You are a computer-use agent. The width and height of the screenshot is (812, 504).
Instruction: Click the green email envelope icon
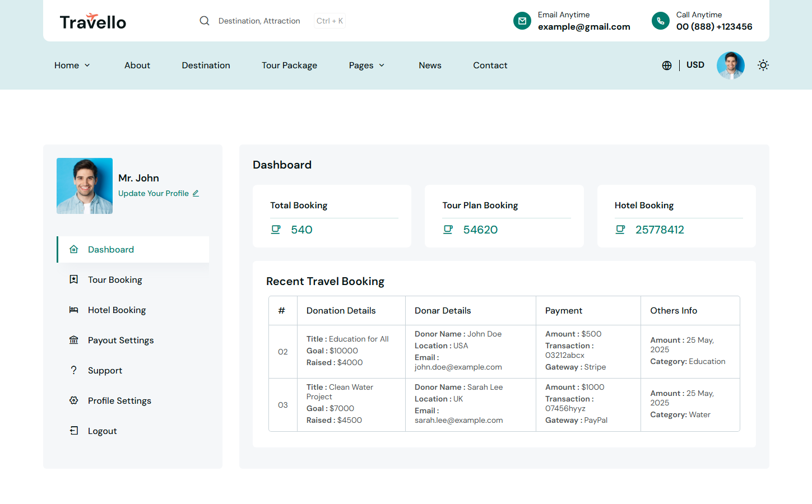point(522,21)
